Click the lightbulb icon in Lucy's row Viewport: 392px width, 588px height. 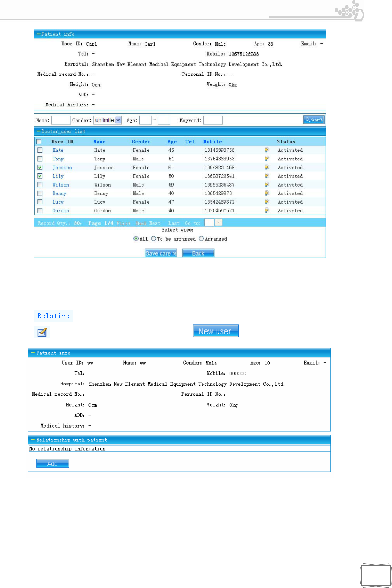[267, 202]
